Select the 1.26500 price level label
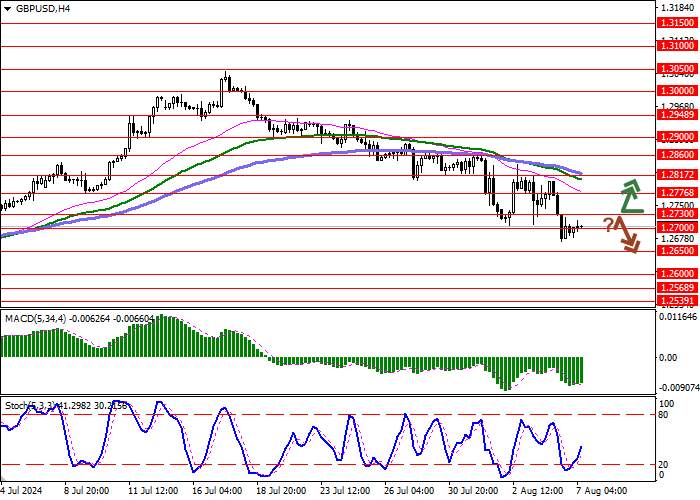The height and width of the screenshot is (500, 700). tap(678, 250)
